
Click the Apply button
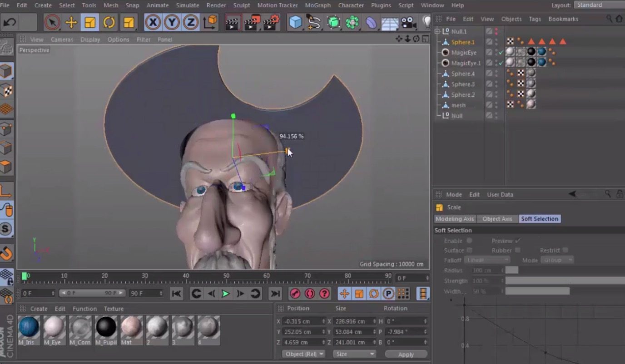point(406,354)
